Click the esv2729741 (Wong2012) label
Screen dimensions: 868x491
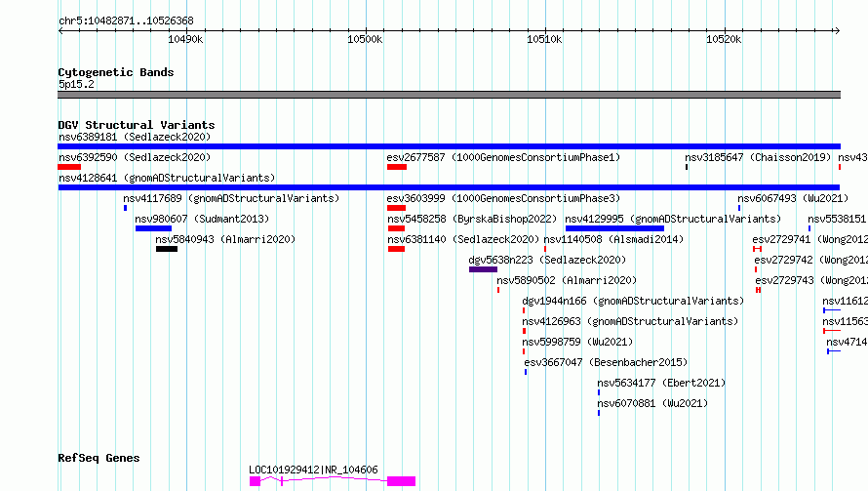coord(809,239)
